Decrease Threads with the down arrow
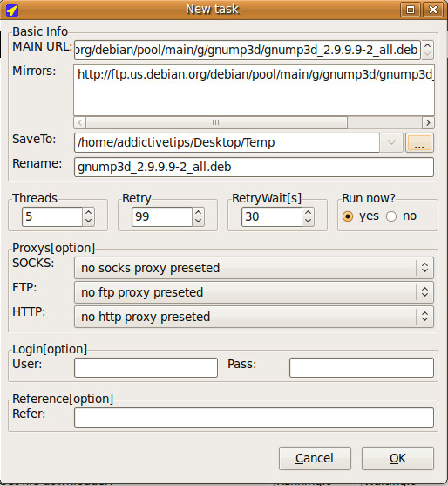Screen dimensions: 448x486 coord(89,221)
